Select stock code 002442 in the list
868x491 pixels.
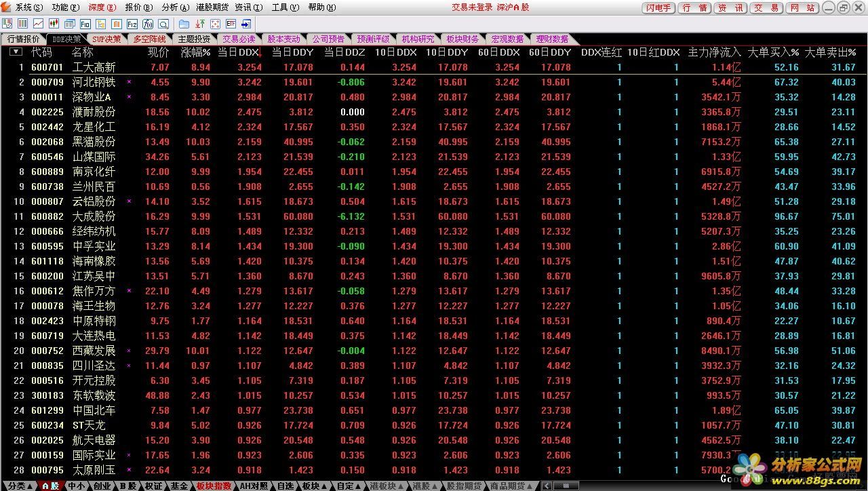47,127
